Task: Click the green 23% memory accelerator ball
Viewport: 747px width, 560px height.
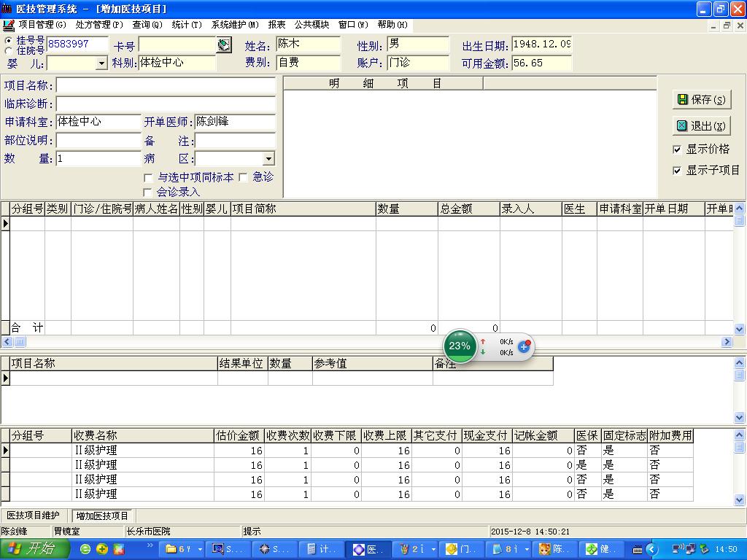Action: [460, 346]
